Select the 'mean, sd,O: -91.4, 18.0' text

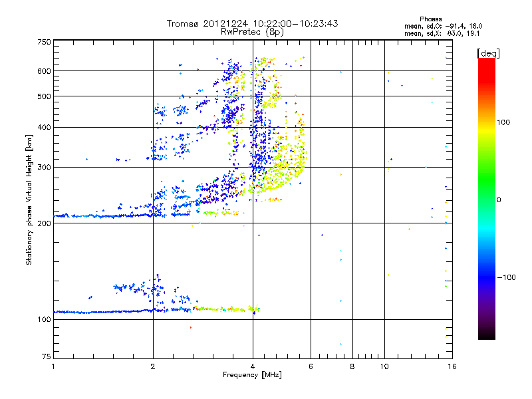click(443, 26)
